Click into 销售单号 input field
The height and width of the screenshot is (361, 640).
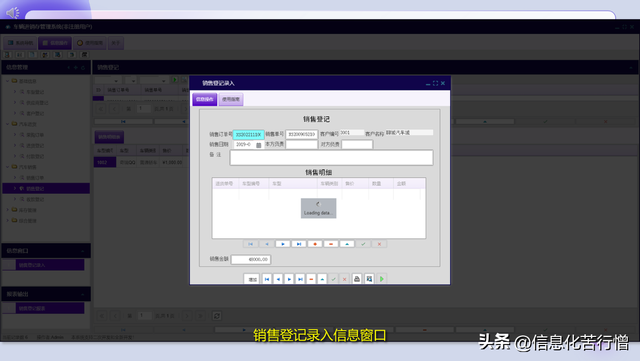[302, 134]
